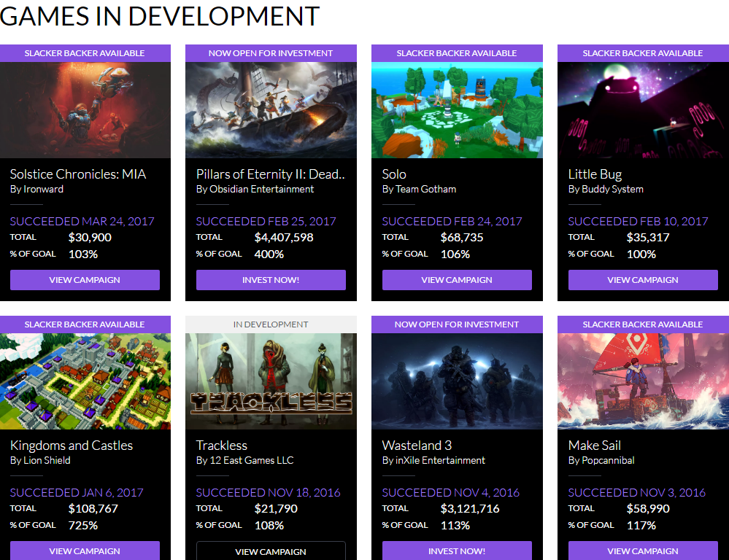The image size is (729, 560).
Task: Open the Make Sail boat artwork thumbnail
Action: [643, 381]
